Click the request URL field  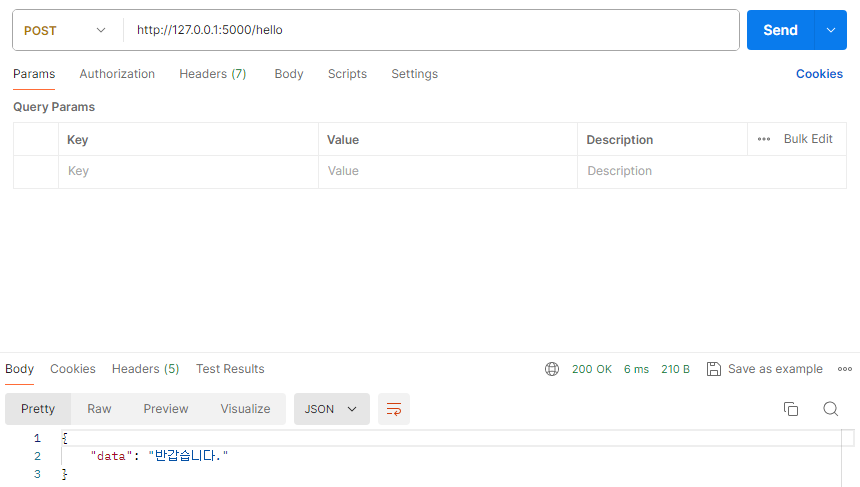(431, 30)
